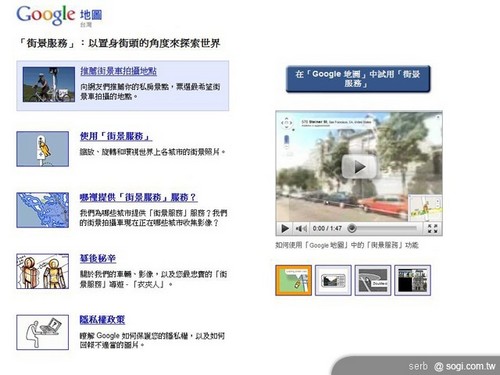This screenshot has width=500, height=375.
Task: Open the 隱私權政策 link
Action: [x=102, y=320]
